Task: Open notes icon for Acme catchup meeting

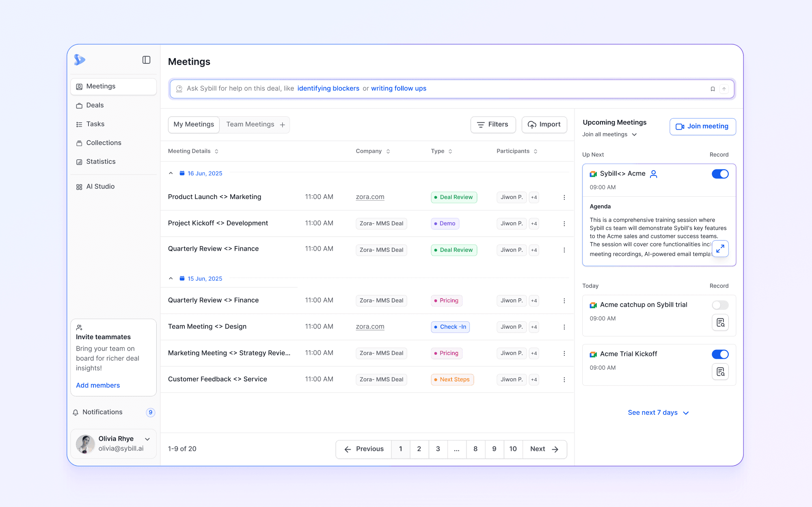Action: click(x=720, y=323)
